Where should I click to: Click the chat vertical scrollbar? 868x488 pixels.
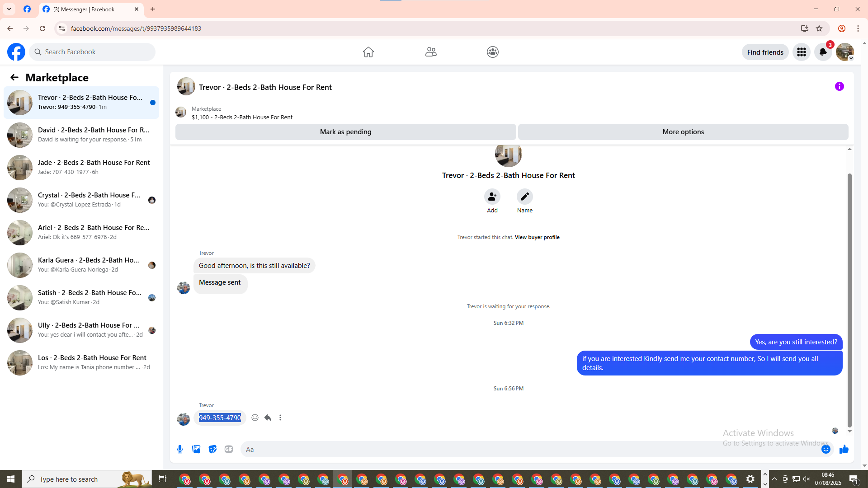point(849,298)
